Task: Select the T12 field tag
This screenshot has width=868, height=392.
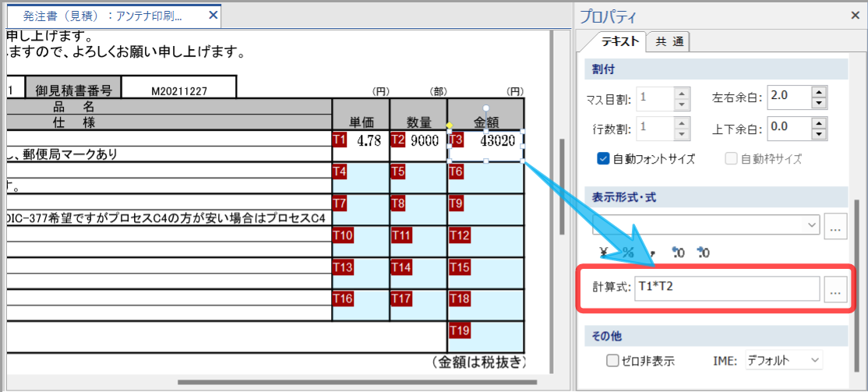Action: tap(460, 235)
